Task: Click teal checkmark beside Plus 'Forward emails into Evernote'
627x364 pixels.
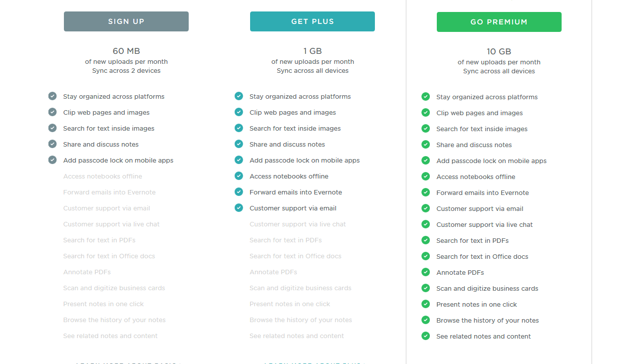Action: (x=239, y=192)
